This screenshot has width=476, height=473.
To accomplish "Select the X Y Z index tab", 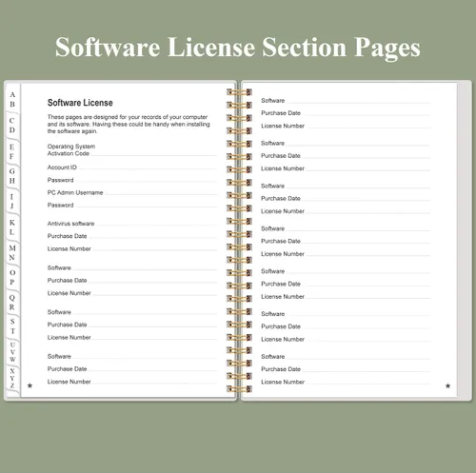I will (12, 378).
